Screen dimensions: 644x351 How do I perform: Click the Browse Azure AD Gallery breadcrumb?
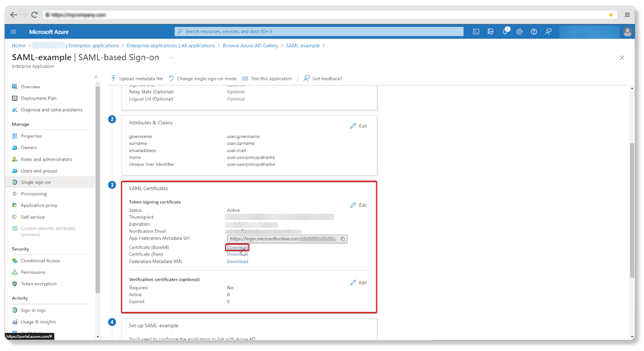point(250,46)
